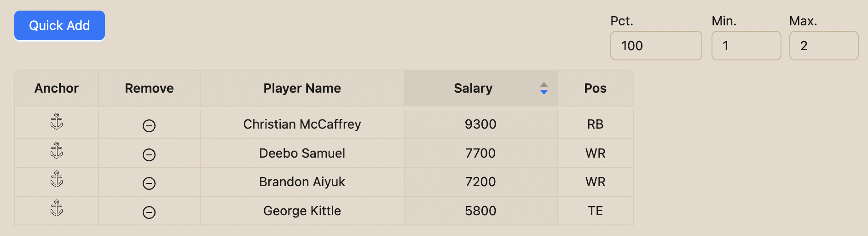Click the Player Name column header

[302, 88]
